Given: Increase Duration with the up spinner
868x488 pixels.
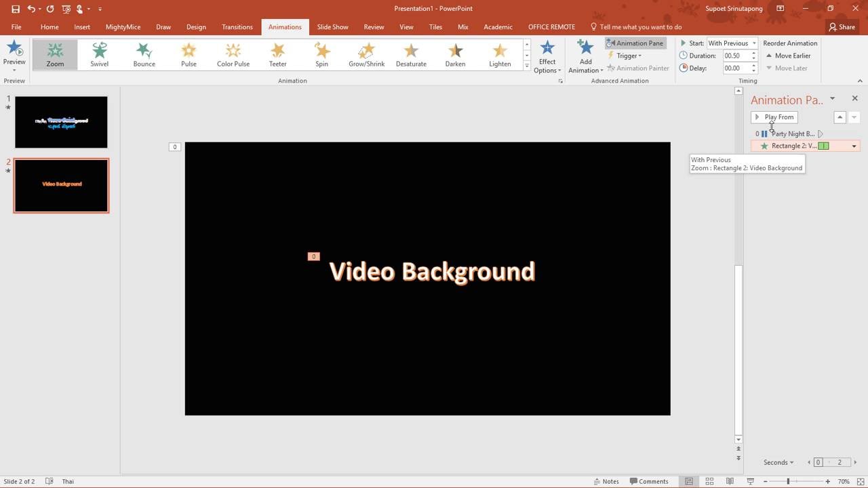Looking at the screenshot, I should (x=753, y=54).
